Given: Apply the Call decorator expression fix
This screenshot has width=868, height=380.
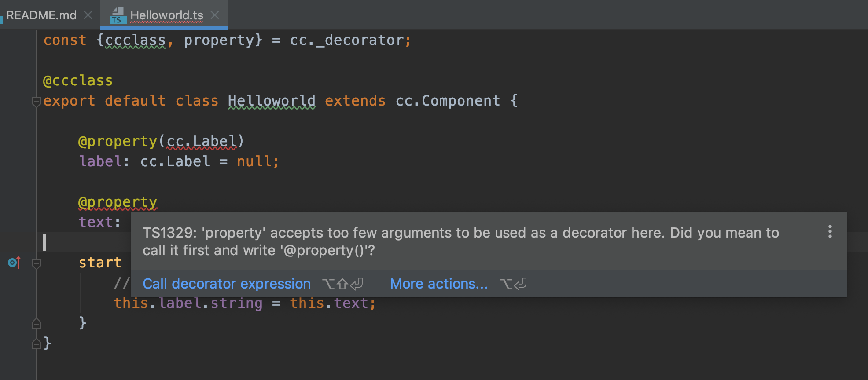Looking at the screenshot, I should point(227,284).
